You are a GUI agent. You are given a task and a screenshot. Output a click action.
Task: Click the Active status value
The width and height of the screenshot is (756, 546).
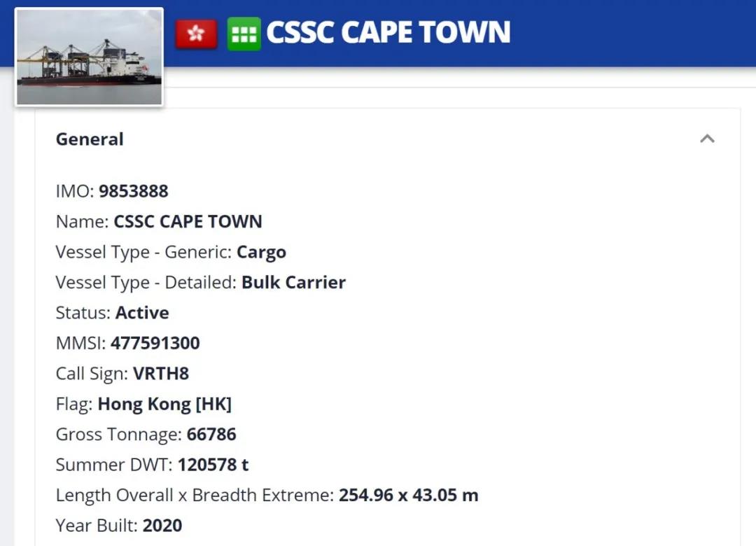click(142, 313)
